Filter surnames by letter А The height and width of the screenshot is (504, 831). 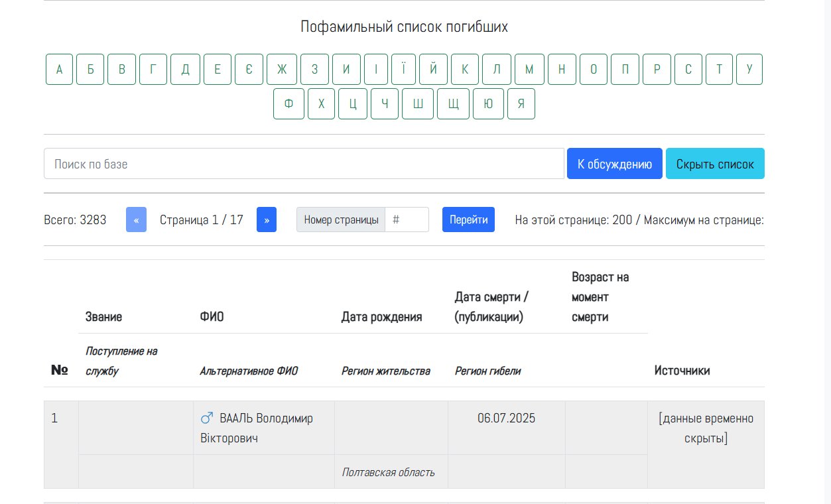pos(59,70)
